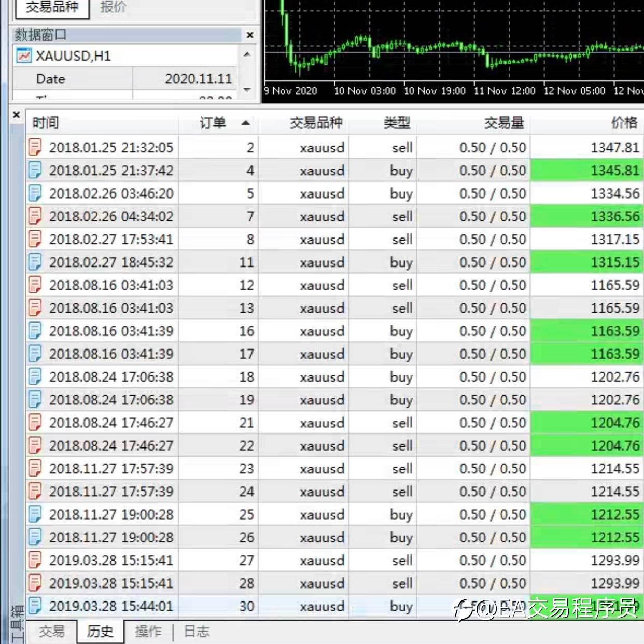The image size is (644, 644).
Task: Close the toolbox history panel
Action: (x=16, y=115)
